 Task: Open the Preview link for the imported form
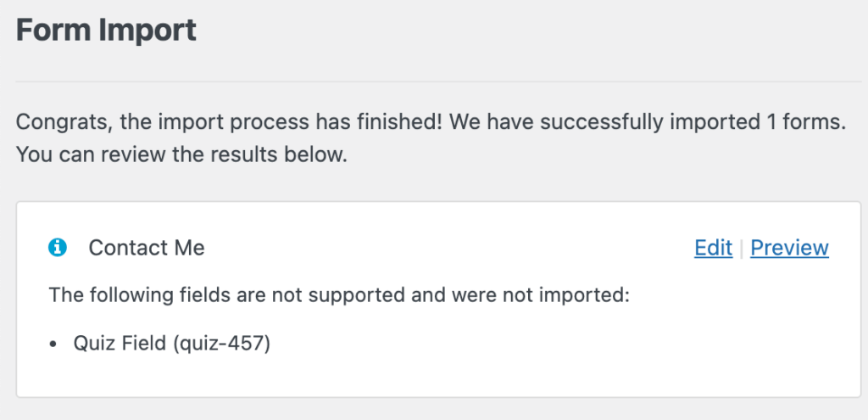[x=789, y=248]
